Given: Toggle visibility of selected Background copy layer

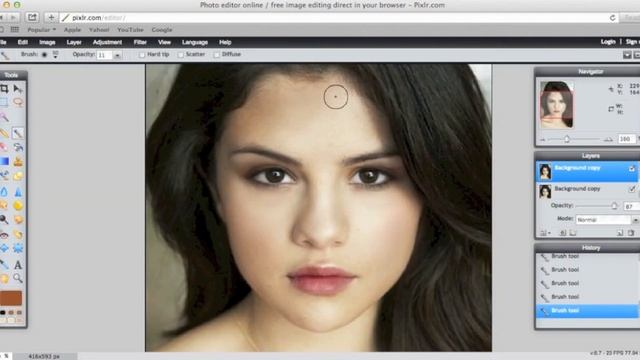Looking at the screenshot, I should pos(632,168).
